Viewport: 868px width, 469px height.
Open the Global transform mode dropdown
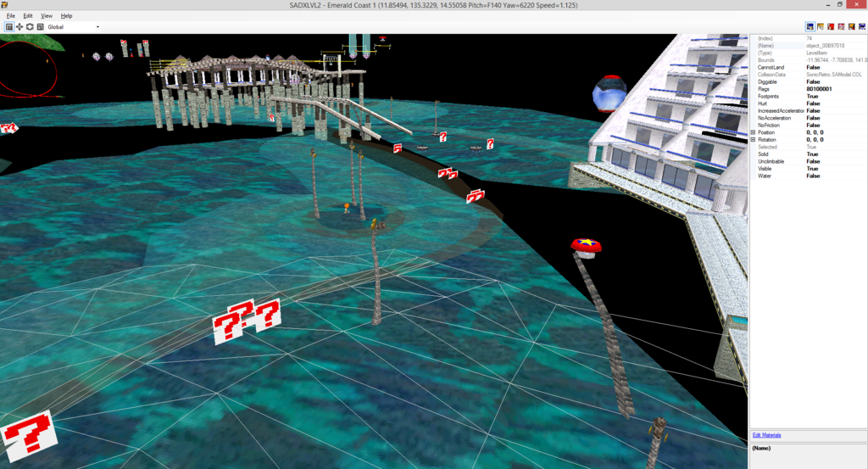tap(97, 27)
